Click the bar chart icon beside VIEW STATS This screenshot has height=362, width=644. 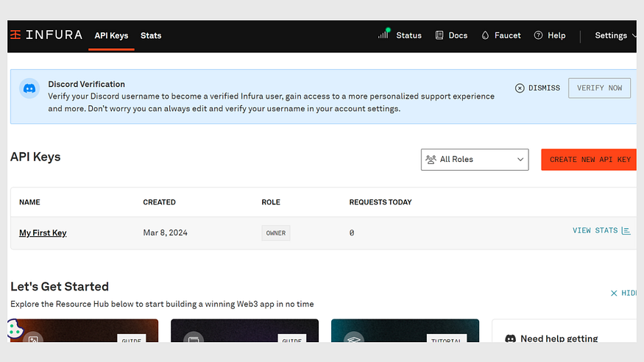coord(626,230)
